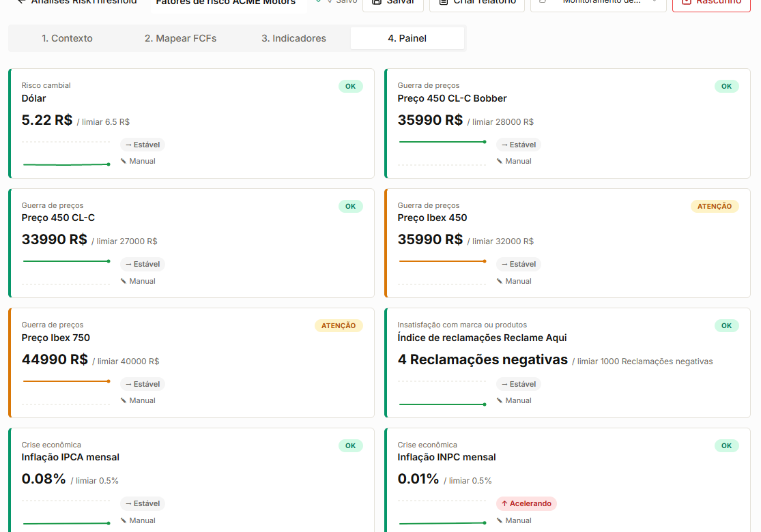Click the Acelerando trend badge on Inflação INPC card
761x532 pixels.
point(527,504)
